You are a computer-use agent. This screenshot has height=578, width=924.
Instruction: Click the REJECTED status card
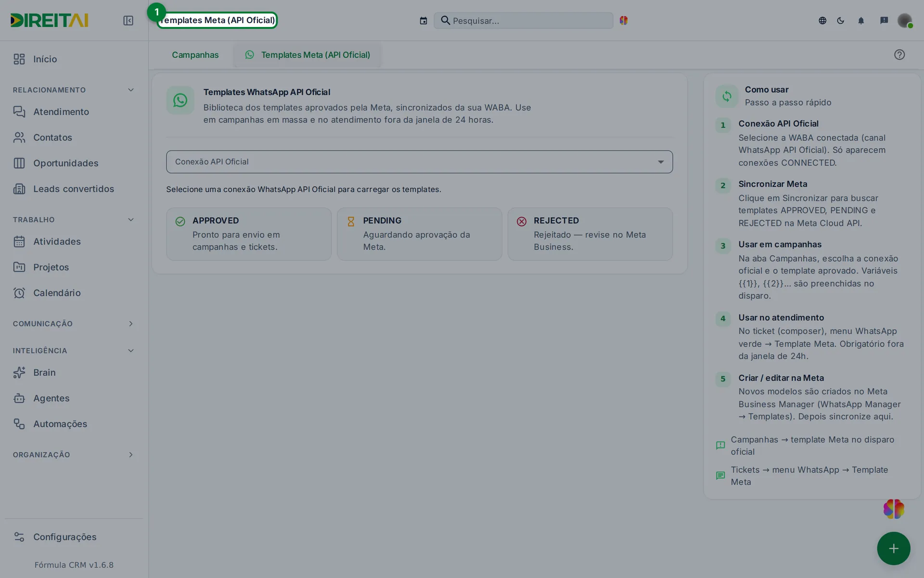click(590, 234)
